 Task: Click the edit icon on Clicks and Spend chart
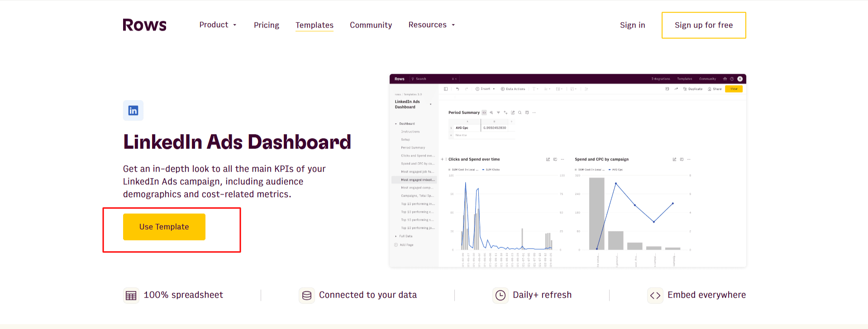tap(548, 160)
